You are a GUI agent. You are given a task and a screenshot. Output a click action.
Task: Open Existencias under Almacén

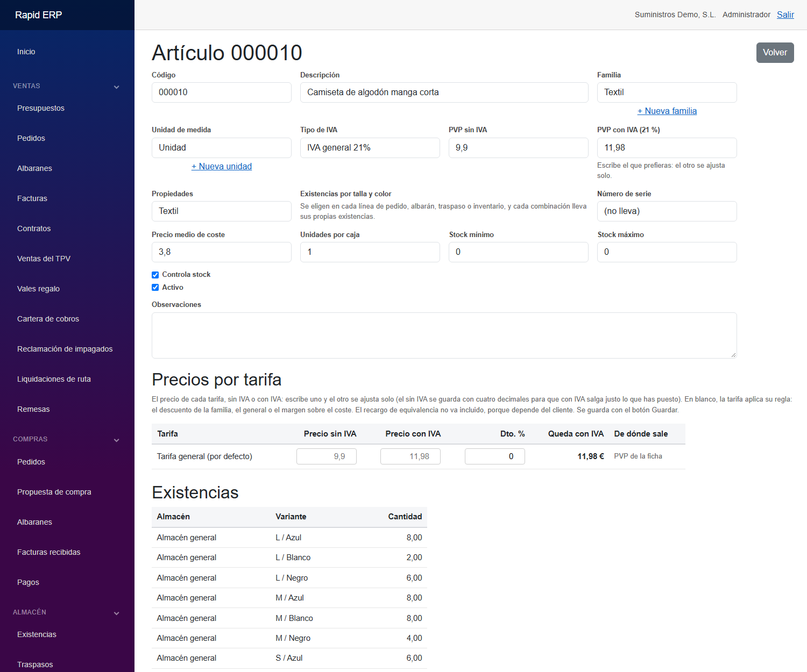(x=37, y=634)
